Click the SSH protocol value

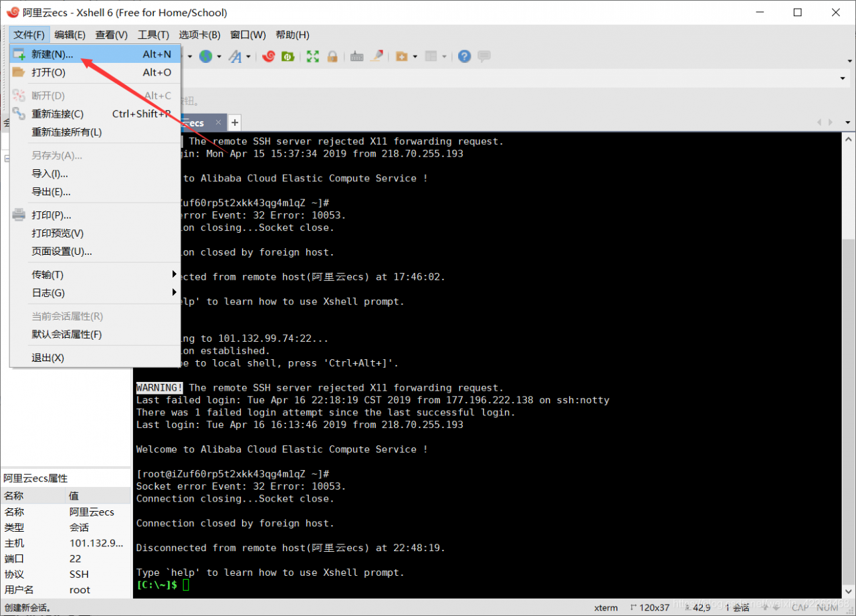(79, 574)
